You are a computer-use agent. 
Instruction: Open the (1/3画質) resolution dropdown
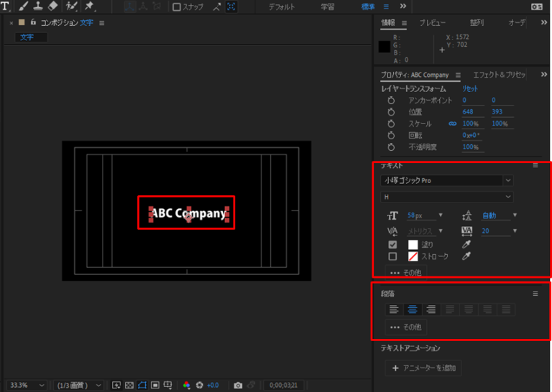pos(79,386)
